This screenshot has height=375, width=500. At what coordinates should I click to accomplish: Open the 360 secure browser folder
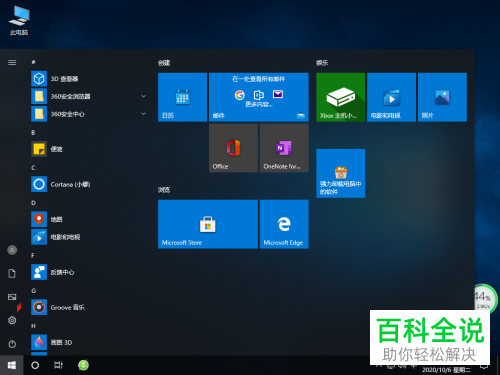pyautogui.click(x=88, y=96)
